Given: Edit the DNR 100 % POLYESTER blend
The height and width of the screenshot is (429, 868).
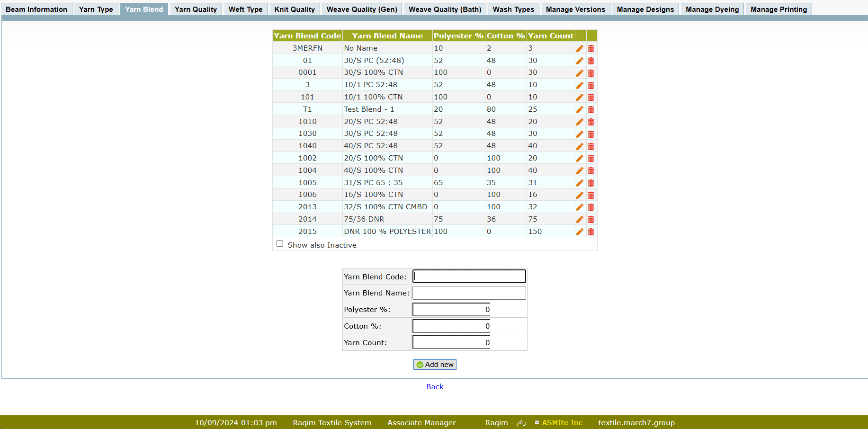Looking at the screenshot, I should (580, 232).
